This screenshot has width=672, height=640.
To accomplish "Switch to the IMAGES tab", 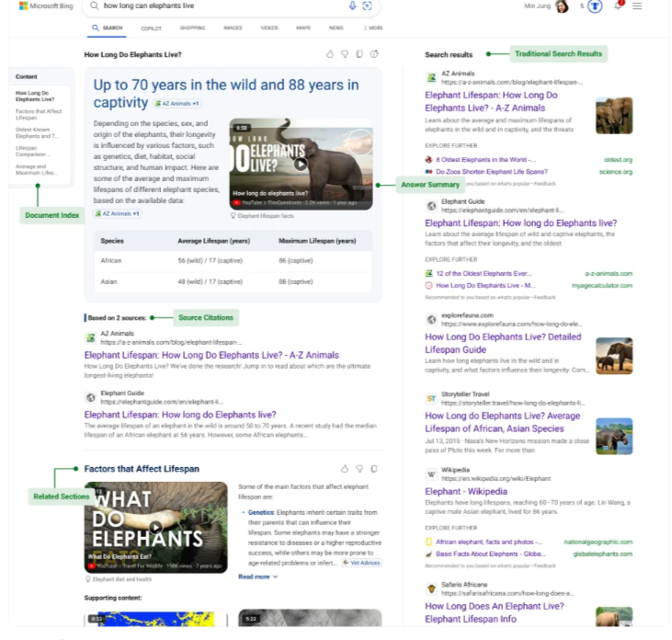I will [x=233, y=29].
